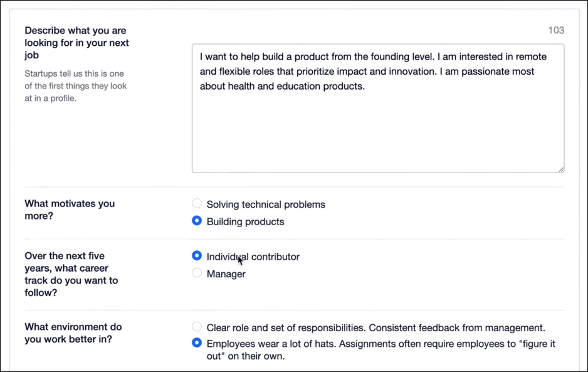Screen dimensions: 588x372
Task: Select the "Building products" option
Action: pyautogui.click(x=197, y=221)
